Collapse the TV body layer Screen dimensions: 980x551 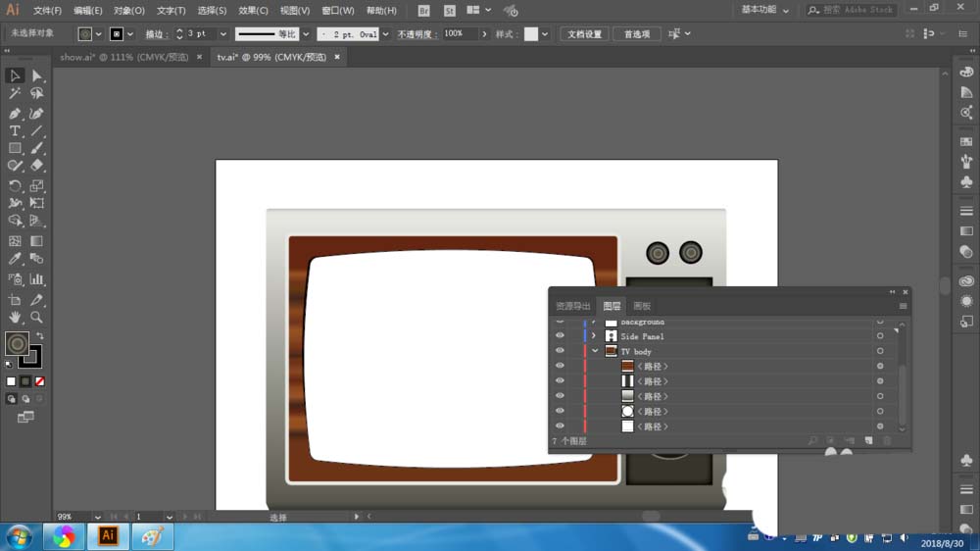point(594,351)
